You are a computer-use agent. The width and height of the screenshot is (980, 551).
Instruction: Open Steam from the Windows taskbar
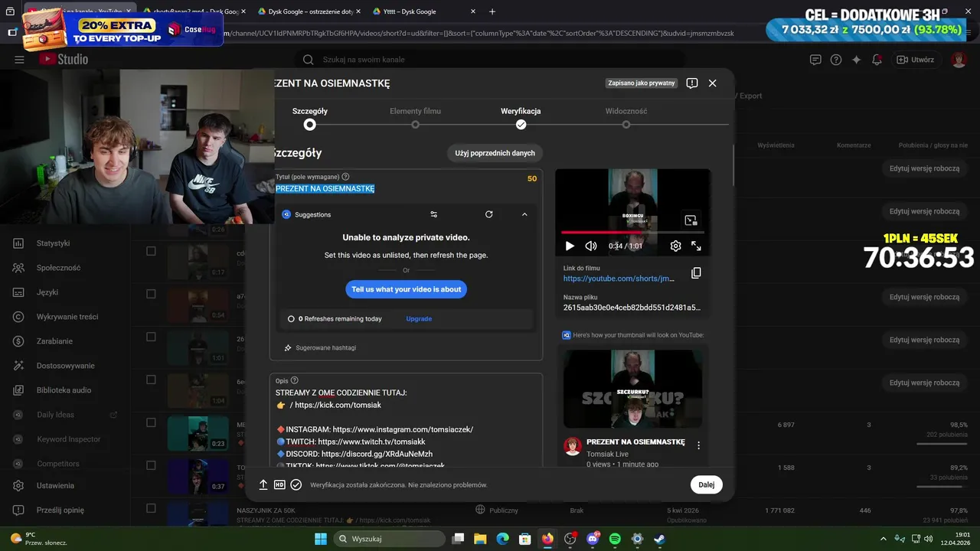[659, 539]
